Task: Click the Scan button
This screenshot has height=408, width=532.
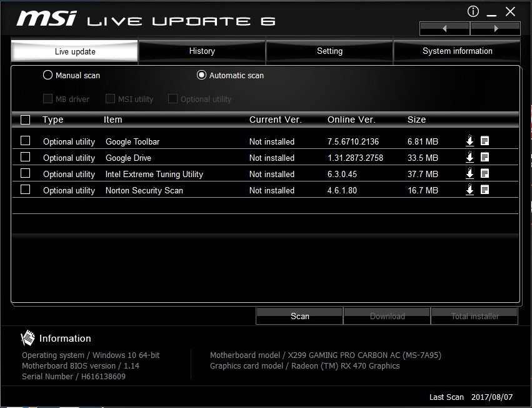Action: [x=299, y=316]
